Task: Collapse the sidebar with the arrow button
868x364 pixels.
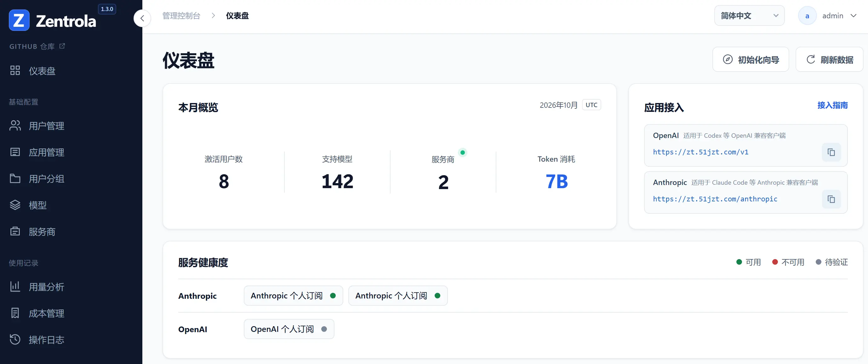Action: 142,18
